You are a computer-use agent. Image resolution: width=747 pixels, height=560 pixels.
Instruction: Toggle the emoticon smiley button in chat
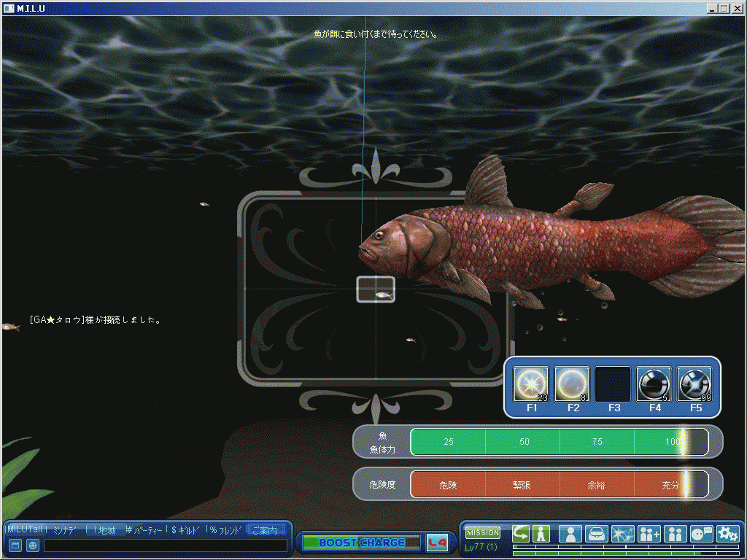33,545
